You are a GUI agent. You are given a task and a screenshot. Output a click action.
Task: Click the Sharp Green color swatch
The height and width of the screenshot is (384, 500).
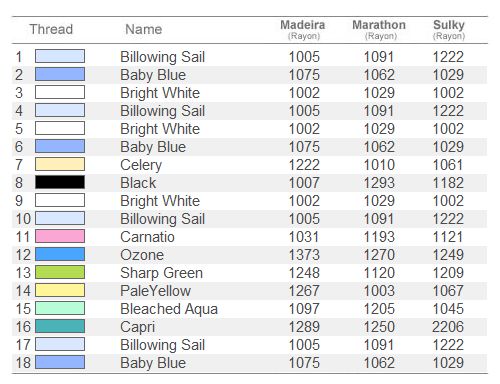point(60,272)
